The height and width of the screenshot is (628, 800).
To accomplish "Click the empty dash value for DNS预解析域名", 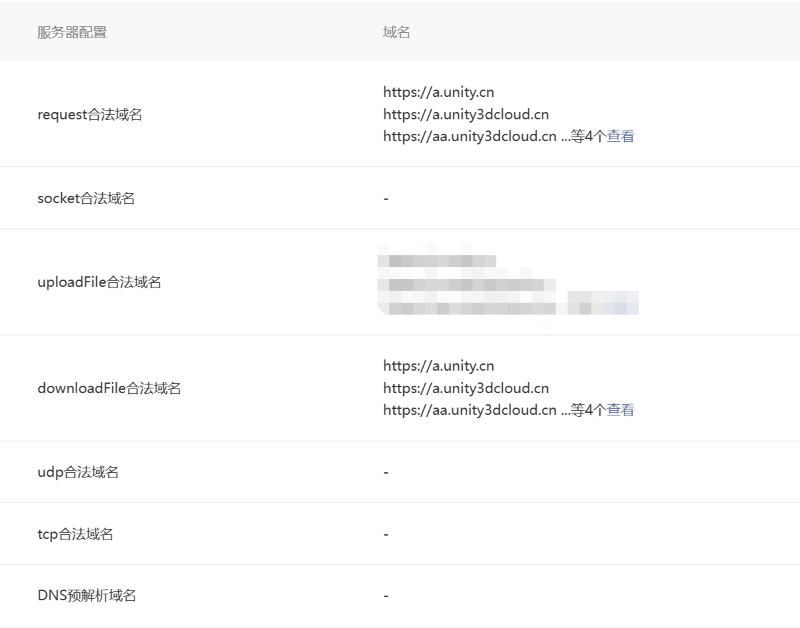I will [x=386, y=596].
